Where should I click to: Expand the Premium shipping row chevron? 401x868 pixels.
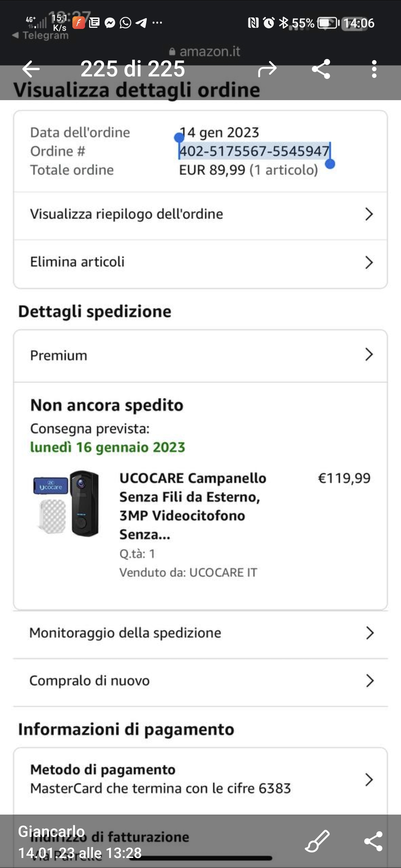(x=369, y=355)
